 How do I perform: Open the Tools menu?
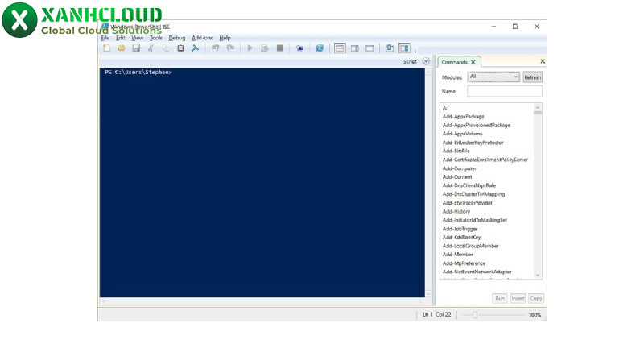coord(156,38)
